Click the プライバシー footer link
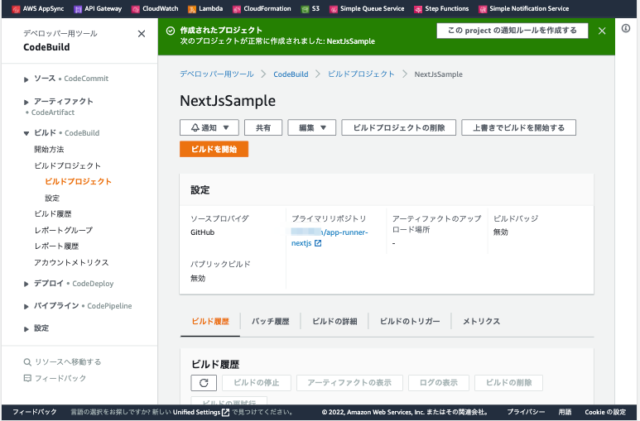The height and width of the screenshot is (421, 640). 526,412
